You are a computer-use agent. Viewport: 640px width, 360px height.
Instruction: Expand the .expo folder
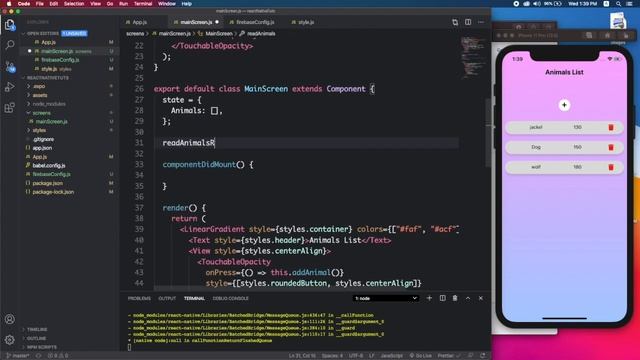point(39,86)
